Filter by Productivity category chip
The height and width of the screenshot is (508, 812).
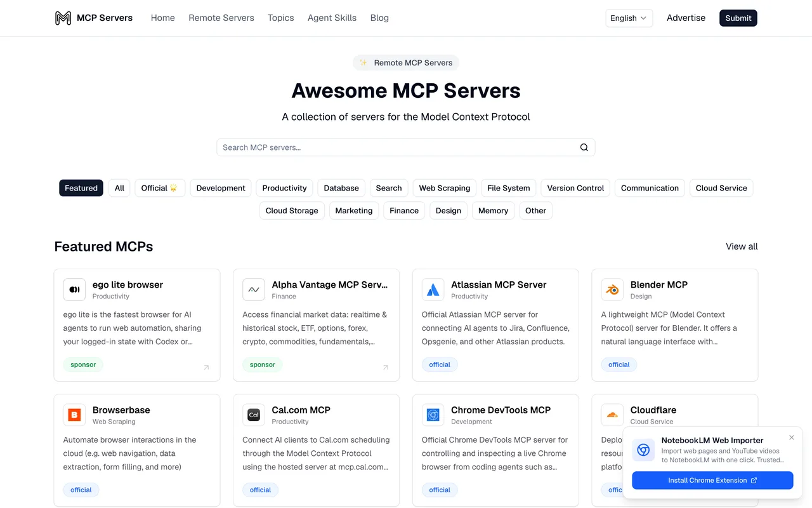(x=285, y=188)
